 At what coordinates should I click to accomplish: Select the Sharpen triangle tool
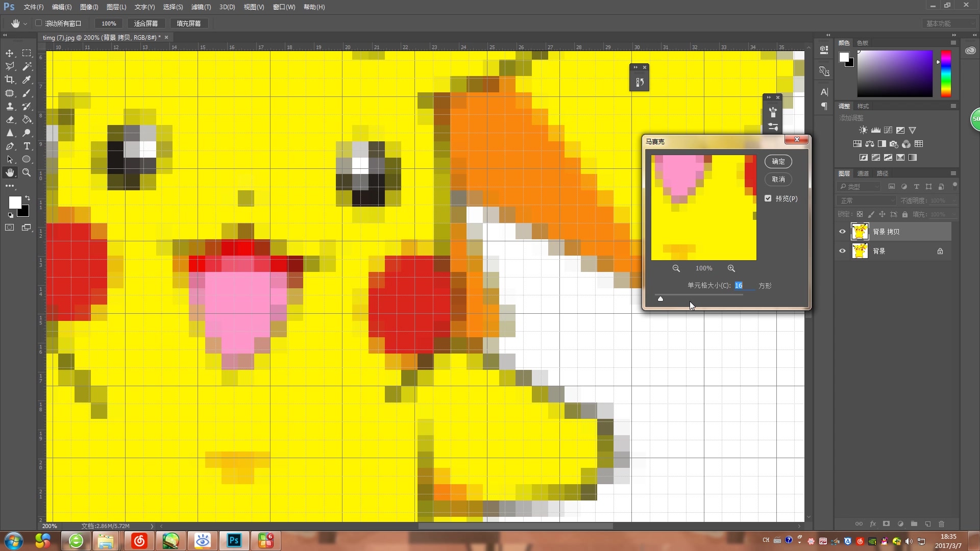pos(10,133)
